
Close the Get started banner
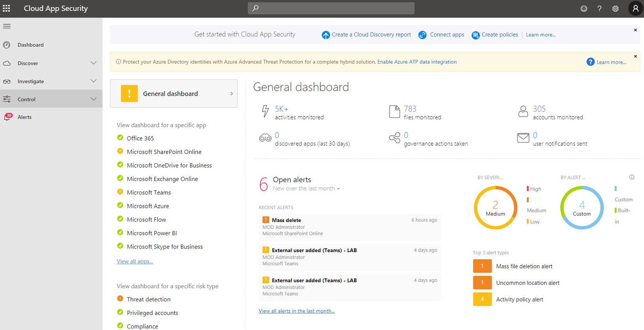click(x=635, y=30)
